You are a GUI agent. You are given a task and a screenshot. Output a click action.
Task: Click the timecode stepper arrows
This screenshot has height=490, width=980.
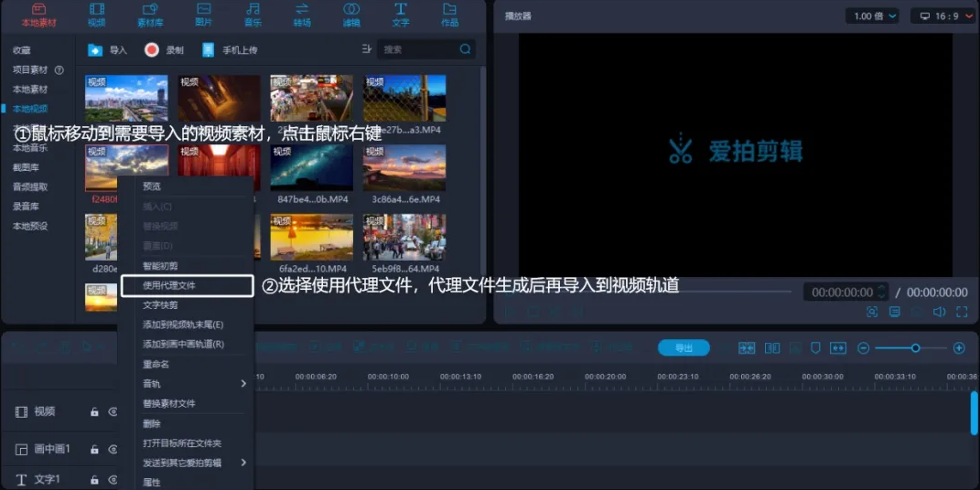click(881, 292)
